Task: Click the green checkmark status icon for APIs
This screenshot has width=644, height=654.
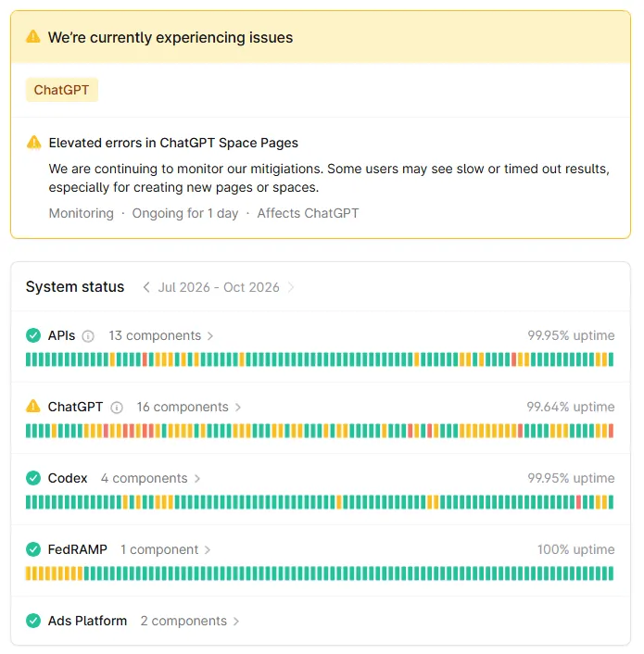Action: (x=33, y=335)
